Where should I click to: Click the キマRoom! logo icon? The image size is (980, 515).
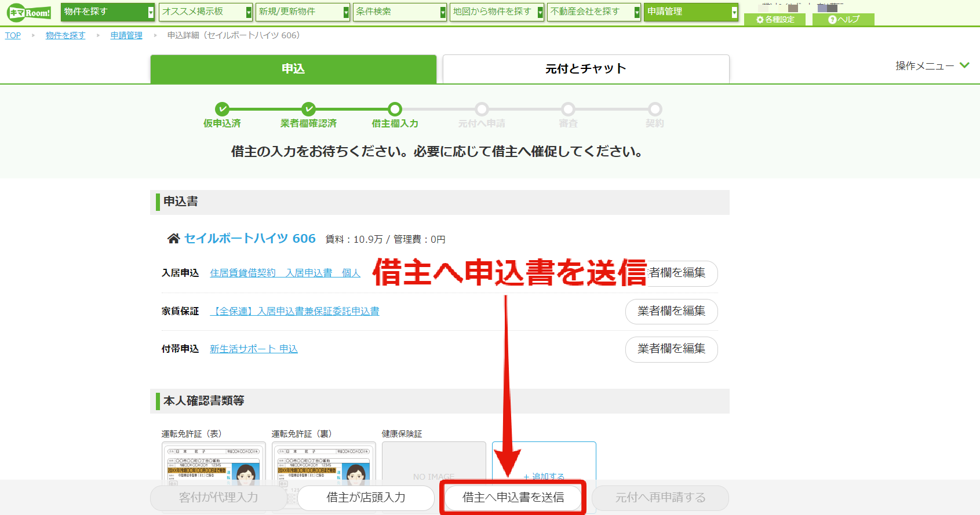(x=30, y=12)
